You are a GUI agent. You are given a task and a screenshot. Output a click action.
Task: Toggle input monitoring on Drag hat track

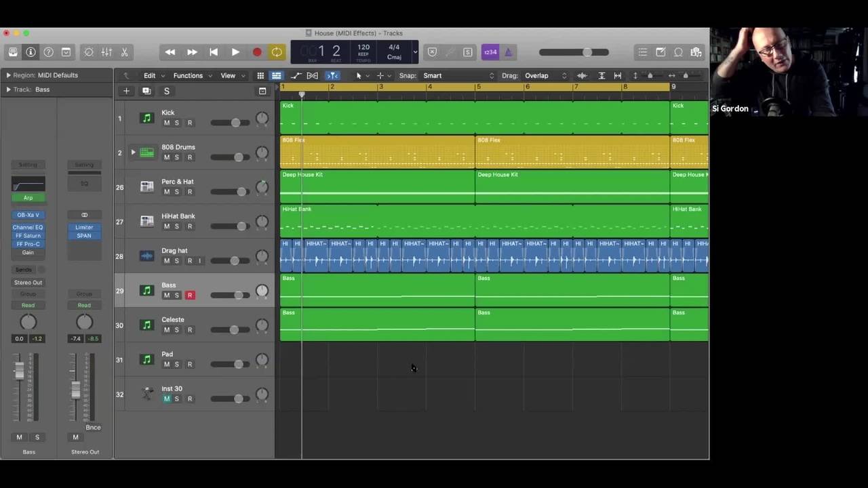199,261
